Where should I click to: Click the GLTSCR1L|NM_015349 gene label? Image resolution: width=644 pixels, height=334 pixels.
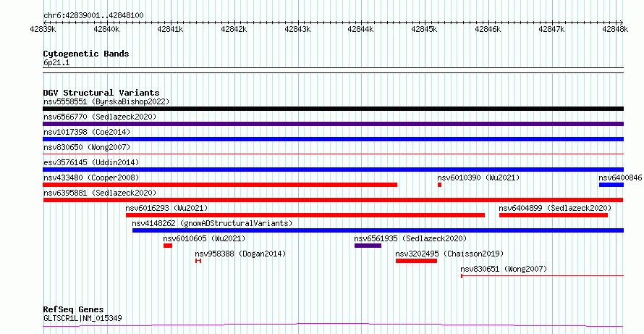[82, 318]
